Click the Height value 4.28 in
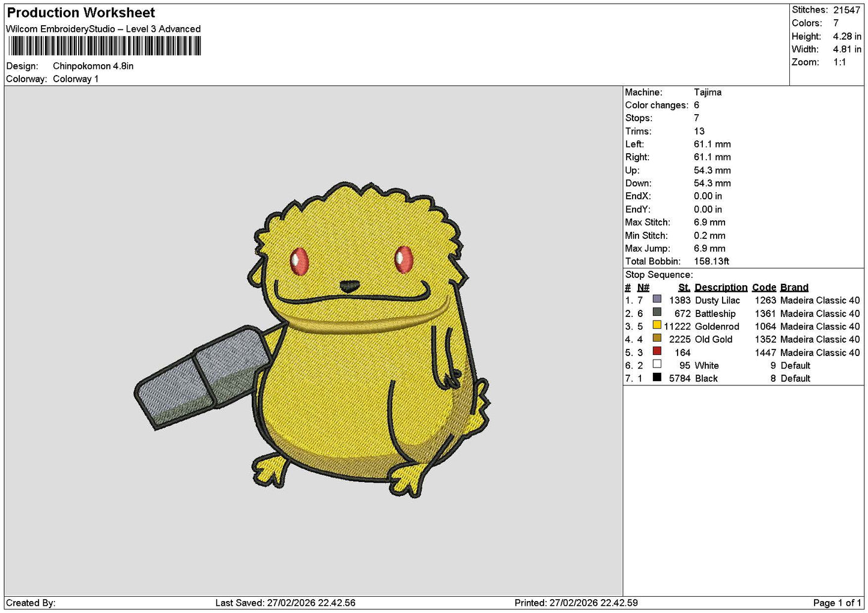This screenshot has height=613, width=868. click(x=847, y=36)
